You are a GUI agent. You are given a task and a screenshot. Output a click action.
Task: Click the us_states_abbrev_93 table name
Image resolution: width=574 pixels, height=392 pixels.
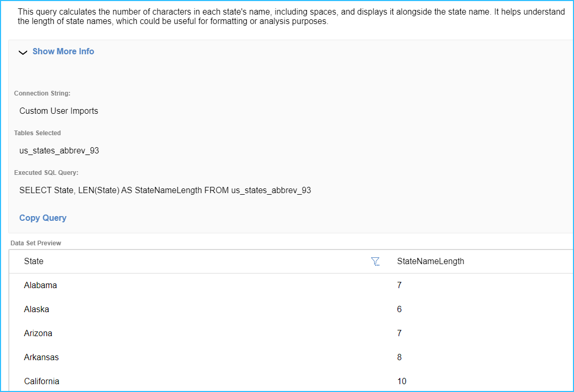[59, 150]
